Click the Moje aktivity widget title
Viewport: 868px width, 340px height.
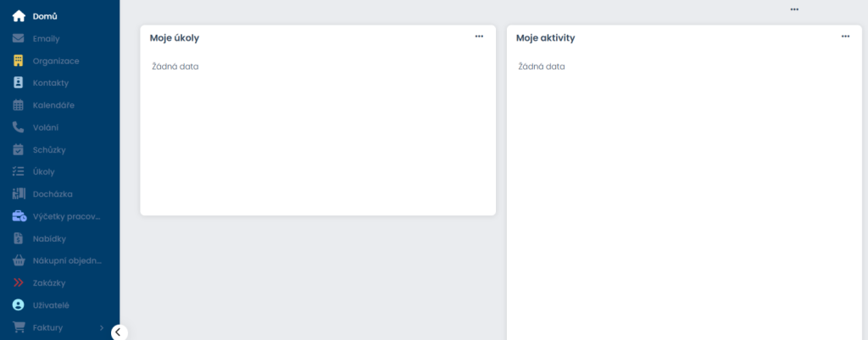[x=545, y=38]
